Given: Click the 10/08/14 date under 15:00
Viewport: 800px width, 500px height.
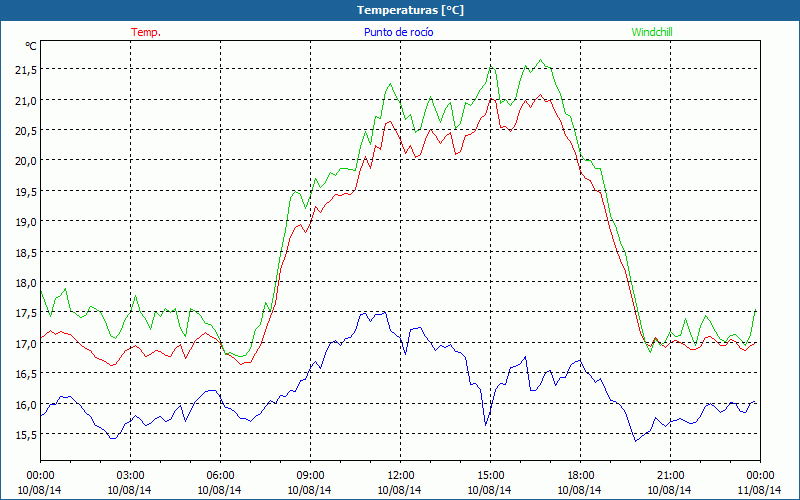Looking at the screenshot, I should click(489, 490).
